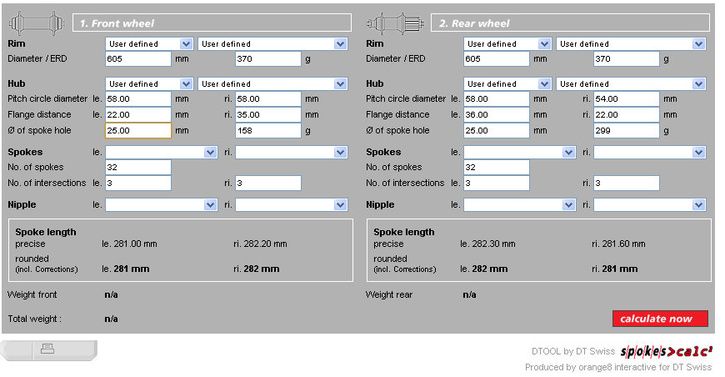Image resolution: width=725 pixels, height=377 pixels.
Task: Open front wheel Rim manufacturer dropdown
Action: 149,44
